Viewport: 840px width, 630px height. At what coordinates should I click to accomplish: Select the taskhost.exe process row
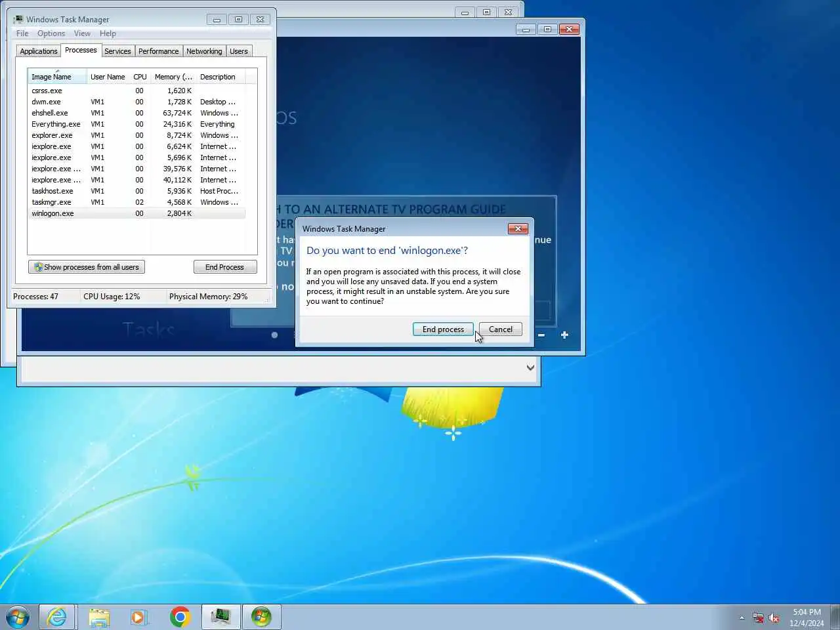[x=136, y=191]
